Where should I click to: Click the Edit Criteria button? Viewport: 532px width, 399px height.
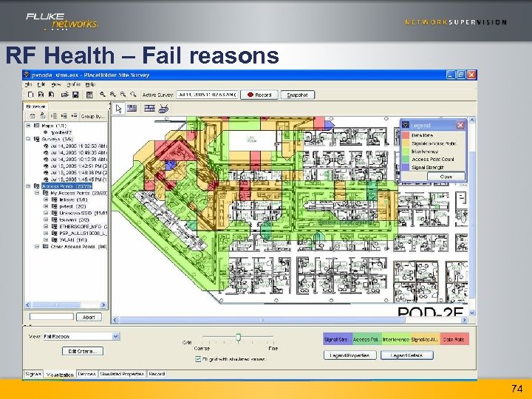[x=83, y=351]
